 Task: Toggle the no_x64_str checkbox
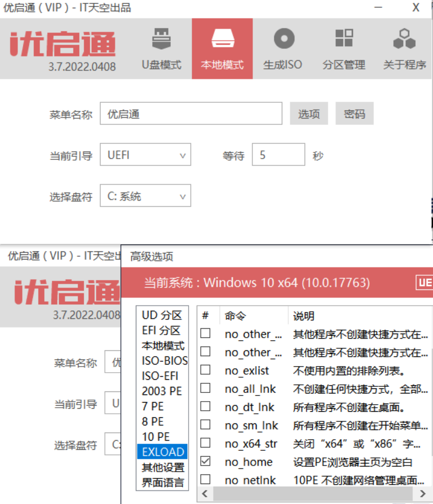tap(205, 443)
